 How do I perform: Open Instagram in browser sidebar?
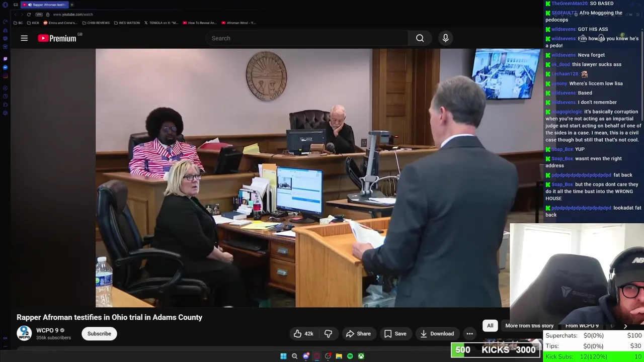(5, 76)
